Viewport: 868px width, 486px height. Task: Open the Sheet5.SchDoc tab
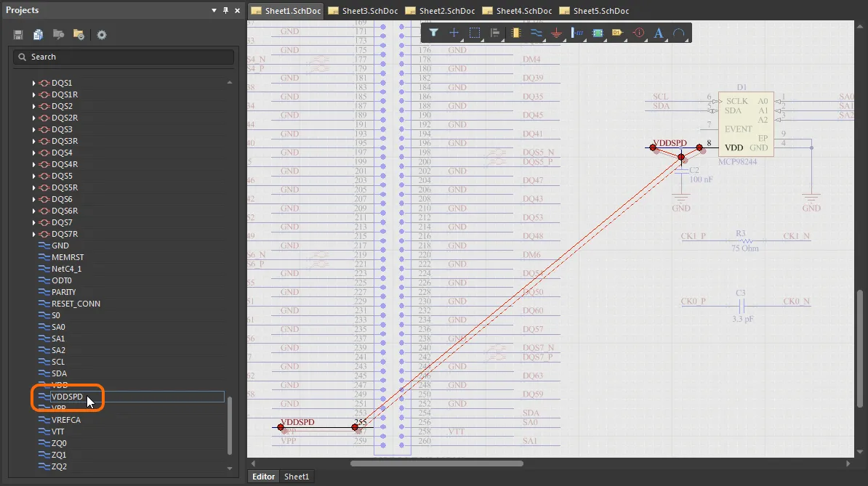point(594,10)
